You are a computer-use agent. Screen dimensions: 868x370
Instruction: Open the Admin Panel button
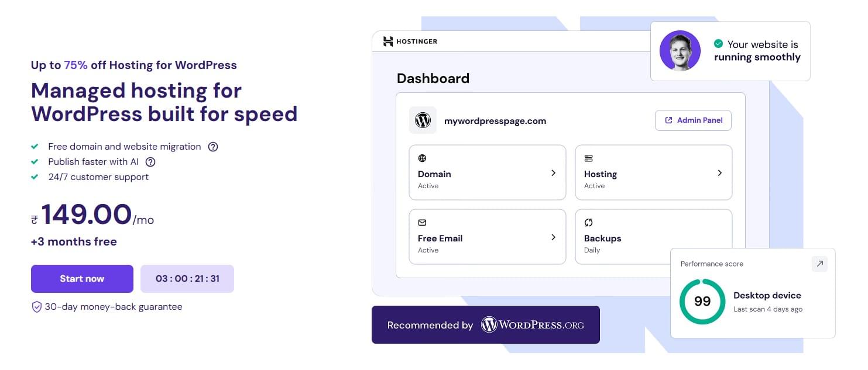693,120
